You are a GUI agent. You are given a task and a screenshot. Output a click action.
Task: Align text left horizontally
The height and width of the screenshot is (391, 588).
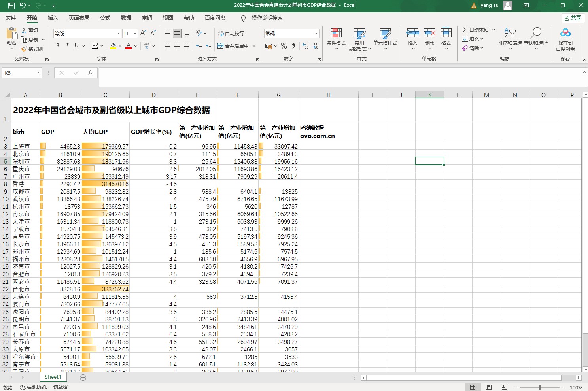tap(168, 46)
